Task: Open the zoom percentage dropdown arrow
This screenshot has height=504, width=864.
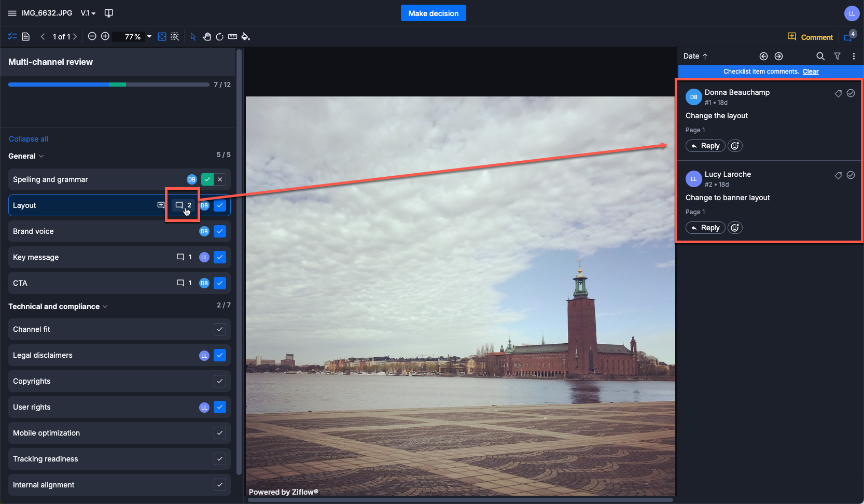Action: coord(149,36)
